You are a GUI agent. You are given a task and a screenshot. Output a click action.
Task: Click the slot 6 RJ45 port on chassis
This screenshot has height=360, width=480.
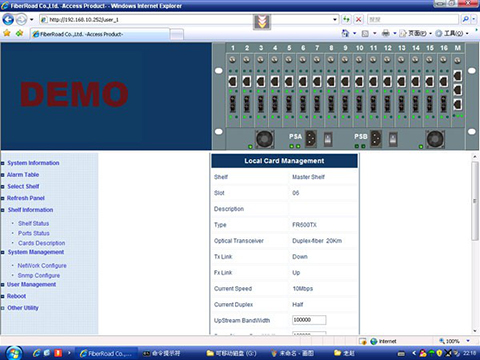click(303, 81)
